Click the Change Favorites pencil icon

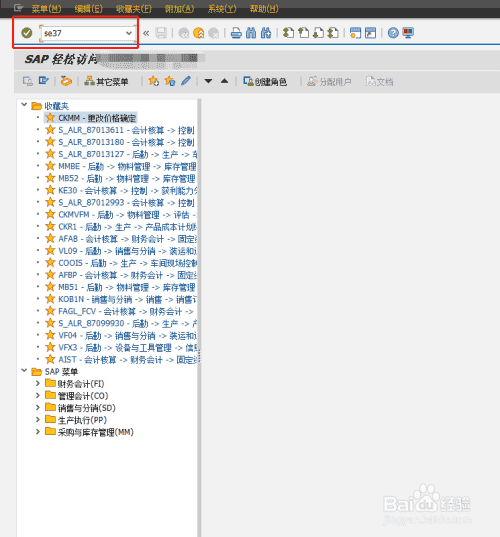[x=186, y=81]
